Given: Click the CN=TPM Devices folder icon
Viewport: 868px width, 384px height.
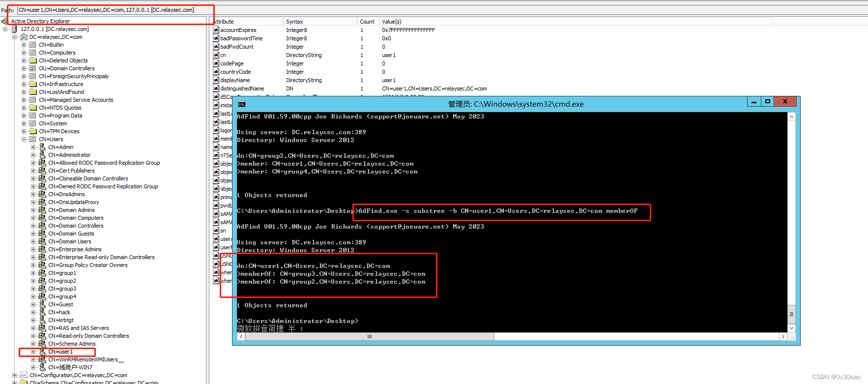Looking at the screenshot, I should [33, 131].
